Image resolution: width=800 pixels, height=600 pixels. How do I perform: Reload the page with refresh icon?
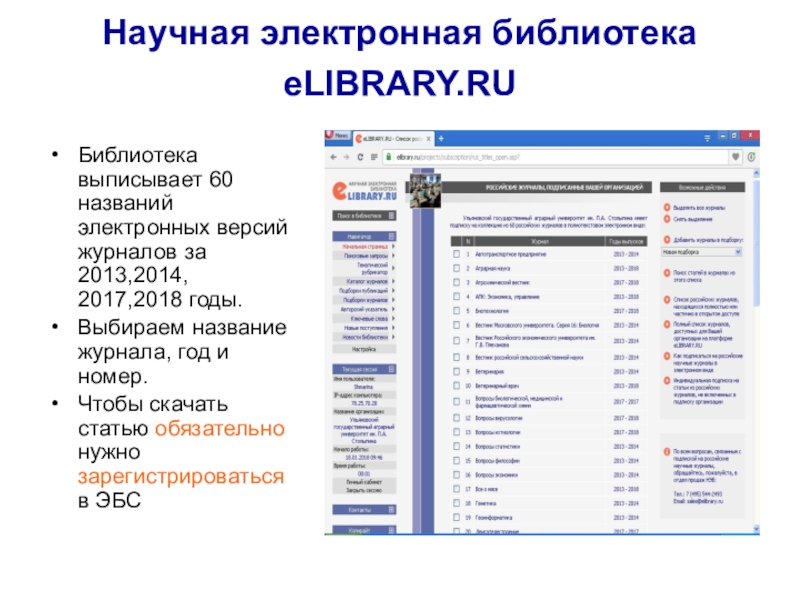coord(360,157)
